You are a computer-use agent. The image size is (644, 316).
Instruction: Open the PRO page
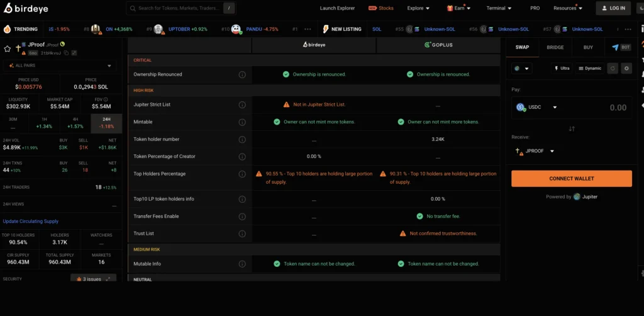(x=535, y=8)
